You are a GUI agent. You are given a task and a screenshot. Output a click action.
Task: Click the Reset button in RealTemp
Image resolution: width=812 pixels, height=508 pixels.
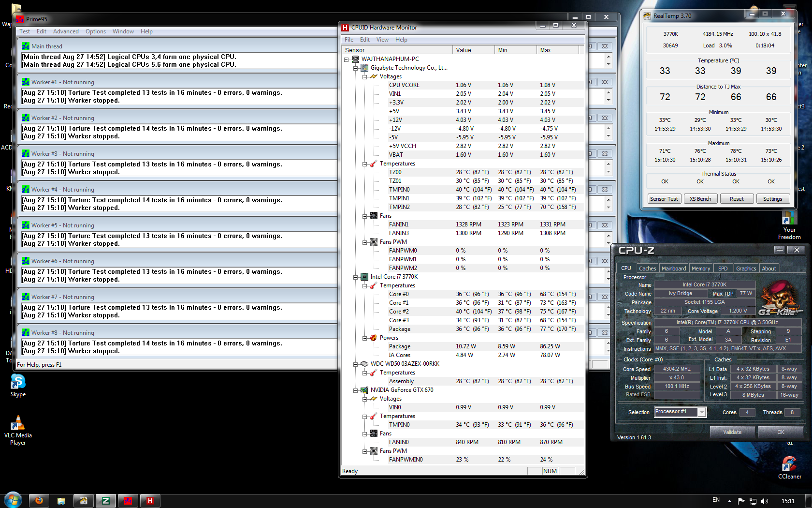[737, 199]
